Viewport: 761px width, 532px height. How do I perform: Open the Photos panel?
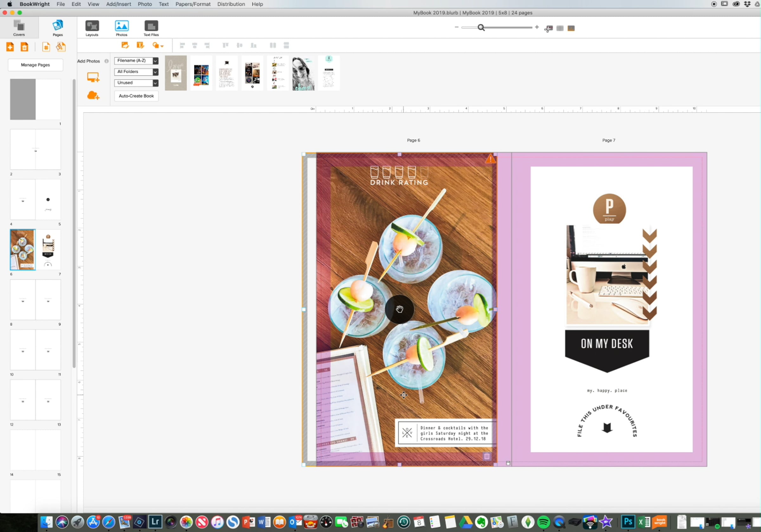[122, 28]
